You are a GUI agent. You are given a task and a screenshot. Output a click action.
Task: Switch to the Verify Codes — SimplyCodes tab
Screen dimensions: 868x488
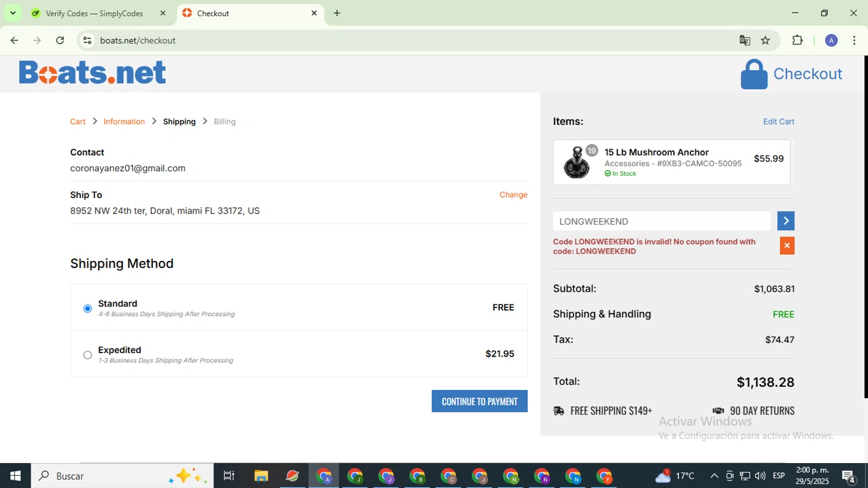coord(94,13)
